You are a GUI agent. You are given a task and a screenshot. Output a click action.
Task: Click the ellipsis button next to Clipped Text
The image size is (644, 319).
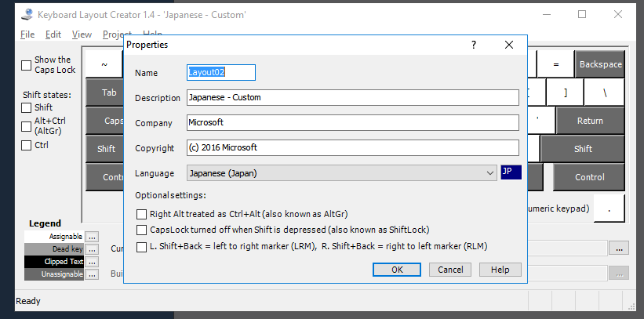coord(92,261)
